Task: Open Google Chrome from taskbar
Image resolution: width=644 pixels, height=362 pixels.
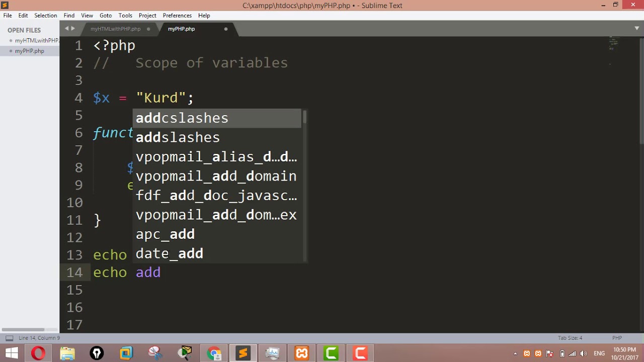Action: tap(214, 353)
